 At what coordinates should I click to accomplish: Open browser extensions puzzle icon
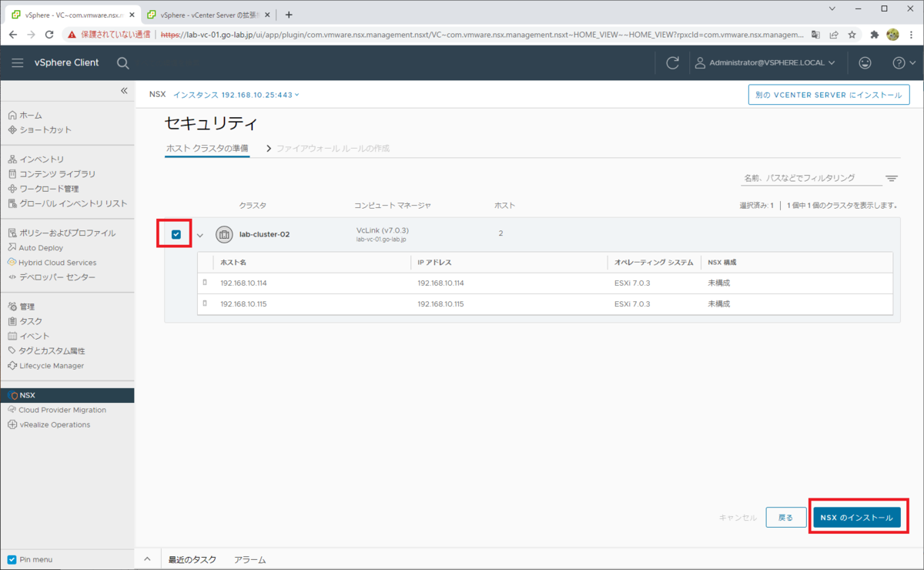875,35
